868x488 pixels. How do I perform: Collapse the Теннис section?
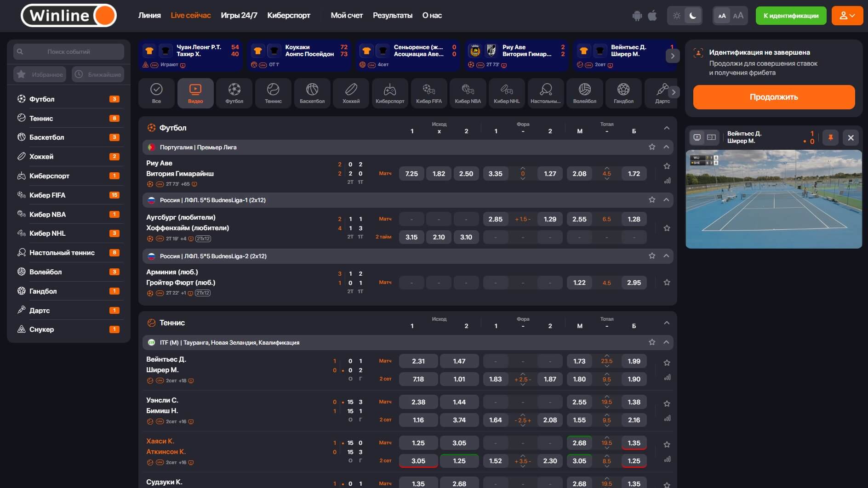click(667, 323)
